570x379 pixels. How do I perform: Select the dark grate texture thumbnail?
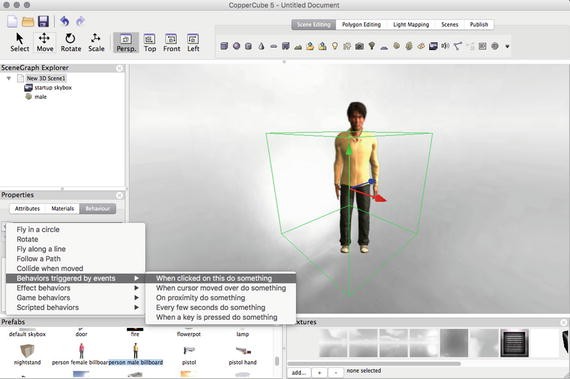click(x=514, y=343)
